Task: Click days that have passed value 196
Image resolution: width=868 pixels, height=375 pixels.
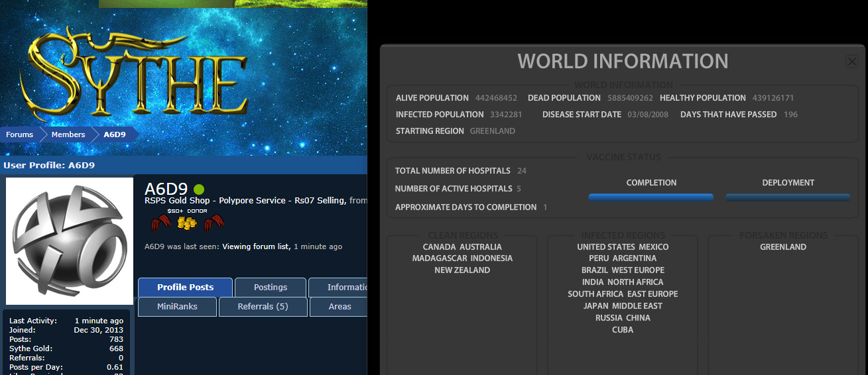Action: 790,115
